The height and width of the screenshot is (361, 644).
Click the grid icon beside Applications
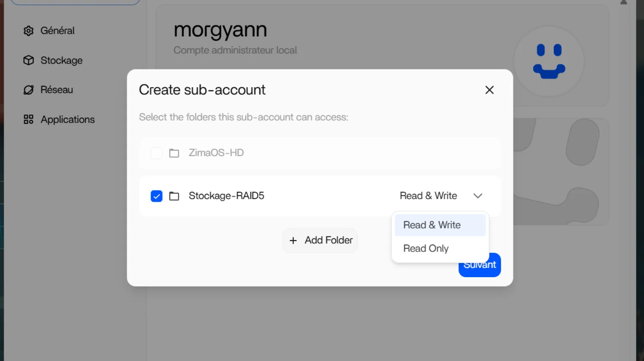point(29,120)
